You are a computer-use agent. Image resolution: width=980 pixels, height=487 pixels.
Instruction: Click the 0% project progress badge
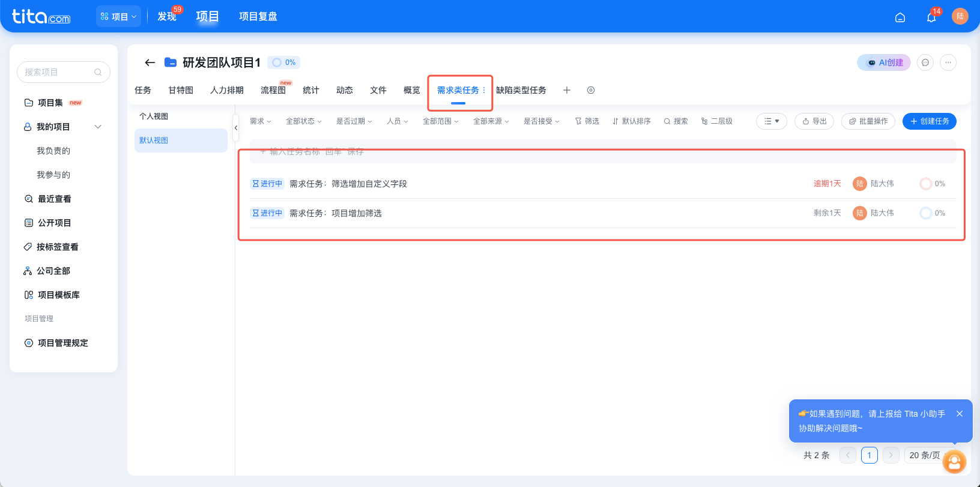tap(284, 62)
